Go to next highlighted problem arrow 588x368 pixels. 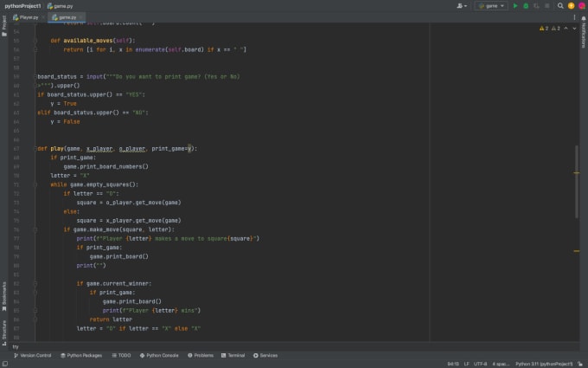coord(574,29)
